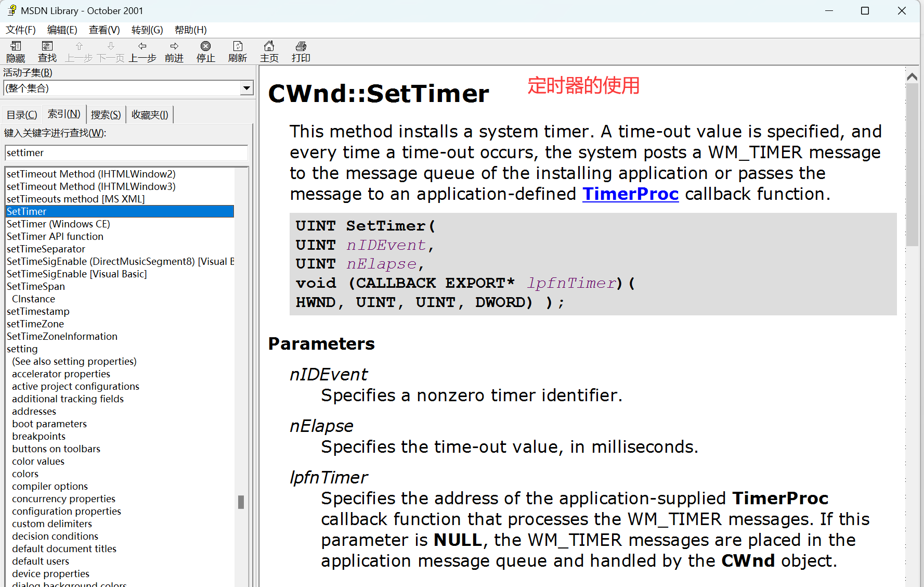924x587 pixels.
Task: Select the setTimestamp entry
Action: [38, 311]
